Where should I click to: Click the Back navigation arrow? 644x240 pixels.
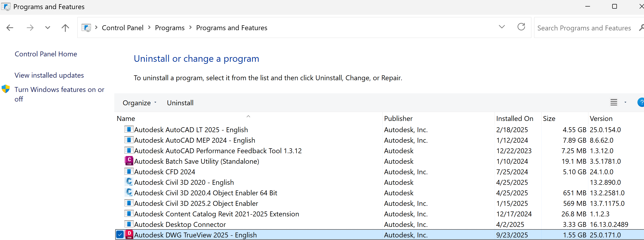tap(10, 28)
